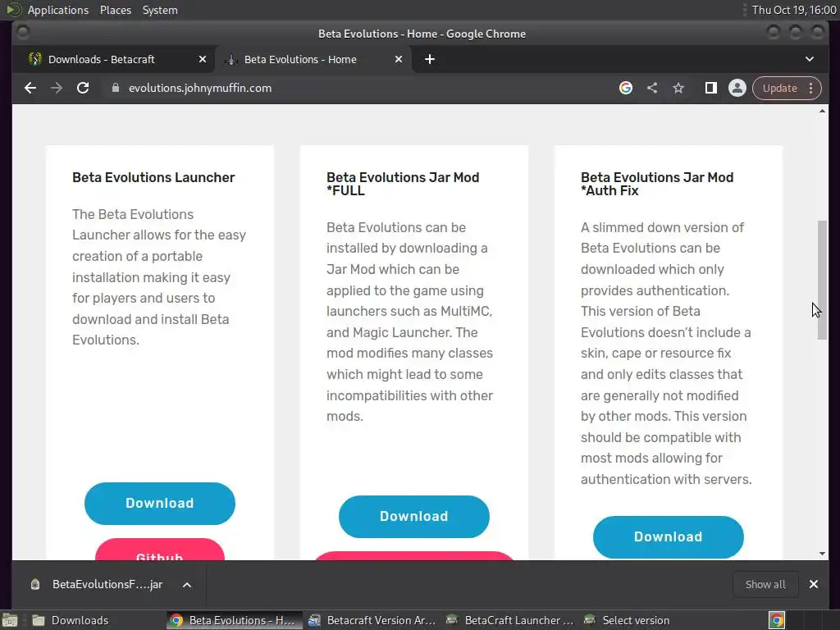Click Beta Evolutions Chrome taskbar entry
The image size is (840, 630).
(x=234, y=620)
